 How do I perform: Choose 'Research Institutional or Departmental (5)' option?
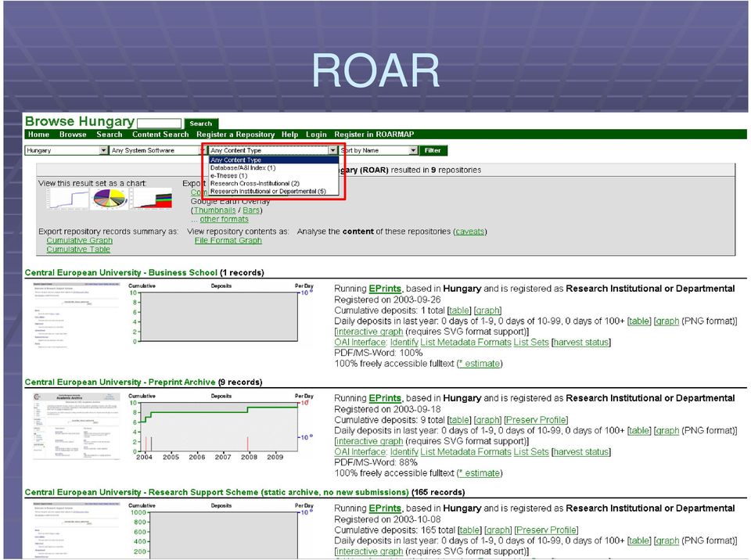pos(274,191)
